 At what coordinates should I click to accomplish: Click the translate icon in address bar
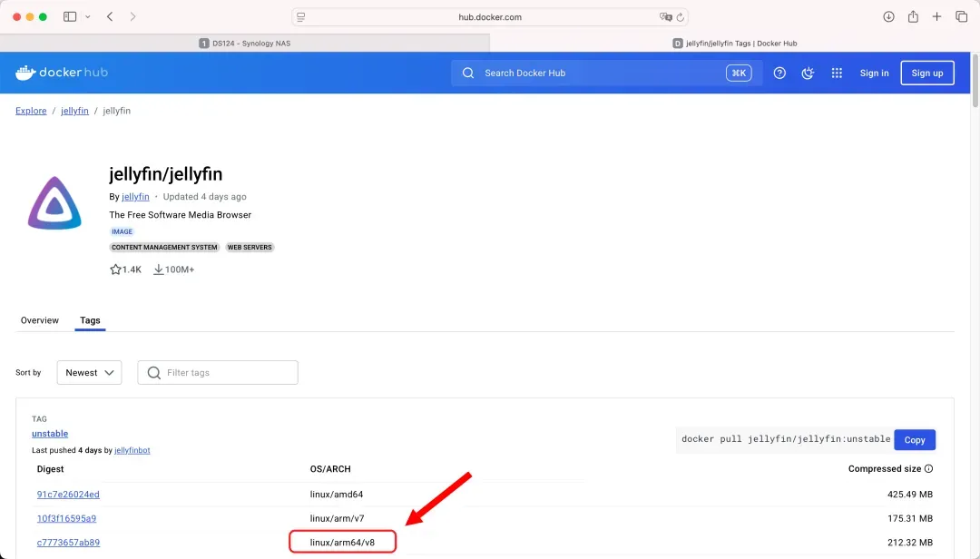(x=665, y=17)
